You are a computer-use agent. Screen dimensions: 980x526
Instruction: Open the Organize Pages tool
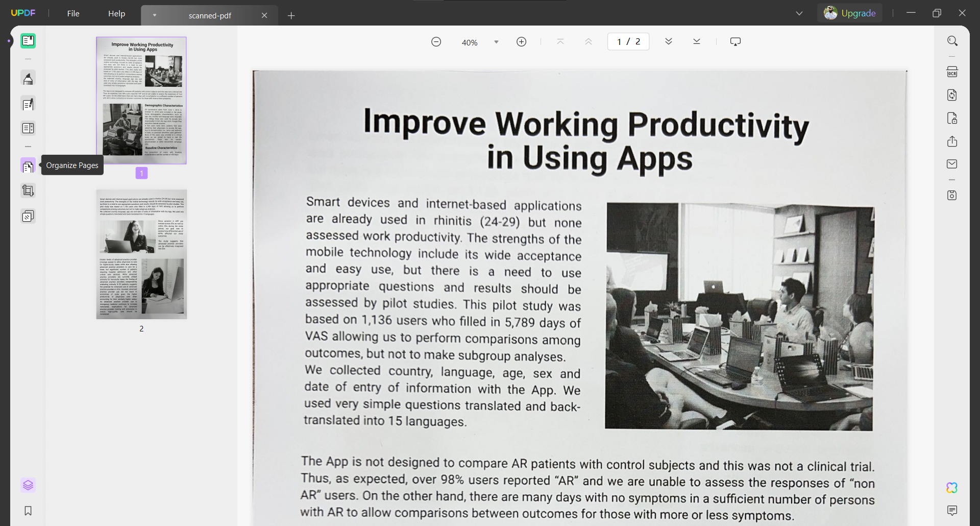pos(28,165)
